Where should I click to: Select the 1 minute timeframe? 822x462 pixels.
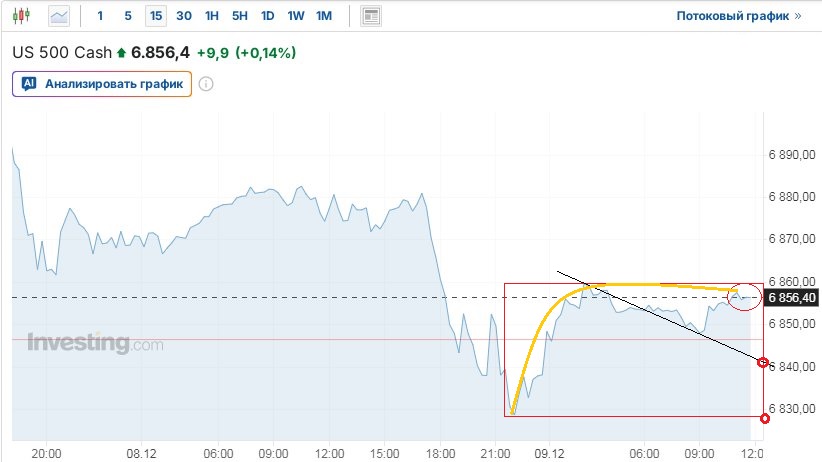click(x=100, y=16)
